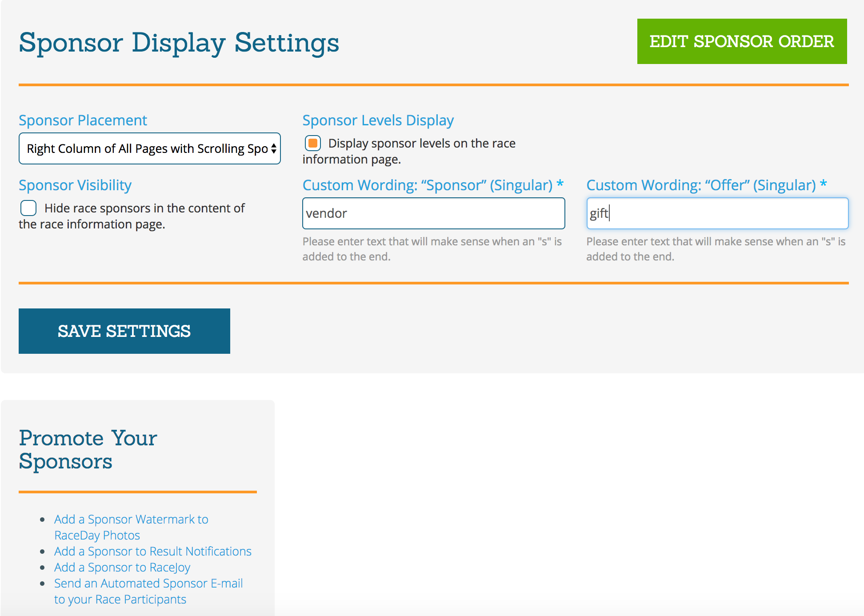Click the Sponsor Display Settings title
Viewport: 864px width, 616px height.
tap(179, 42)
